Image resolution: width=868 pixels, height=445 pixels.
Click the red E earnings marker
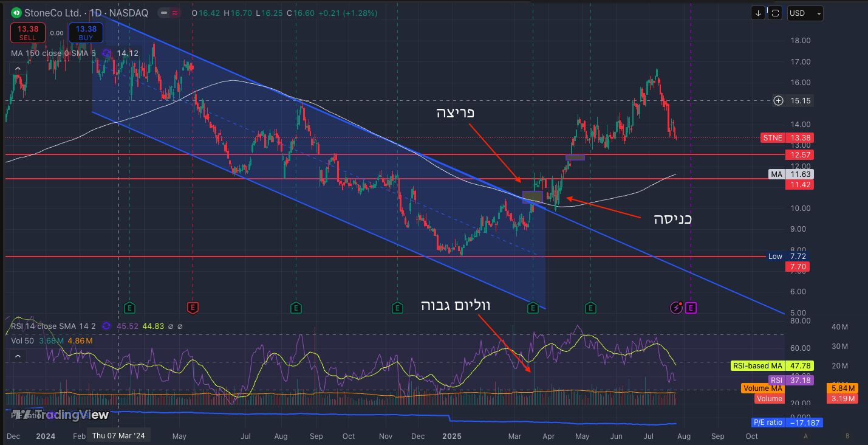pyautogui.click(x=193, y=308)
